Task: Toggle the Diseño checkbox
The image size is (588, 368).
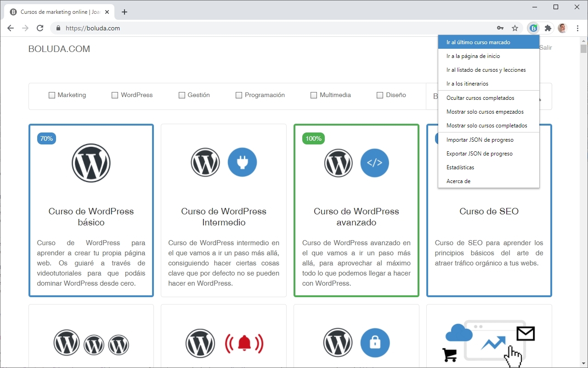Action: (380, 95)
